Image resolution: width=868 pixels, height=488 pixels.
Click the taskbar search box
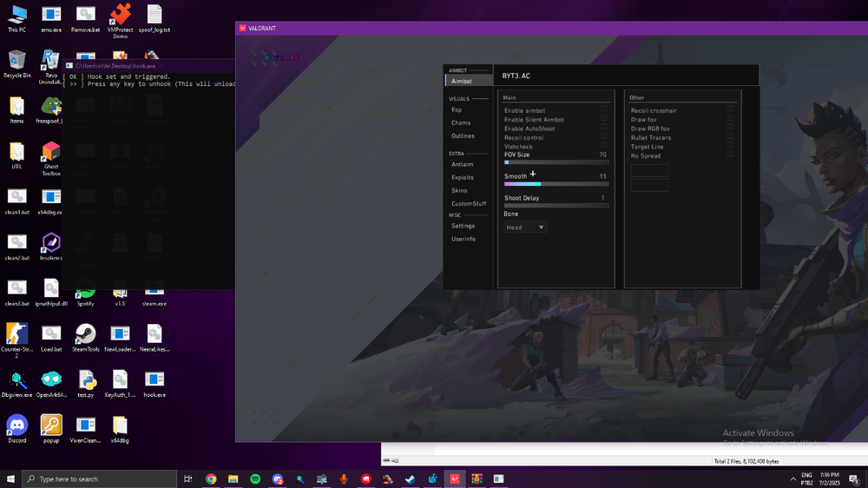(100, 478)
